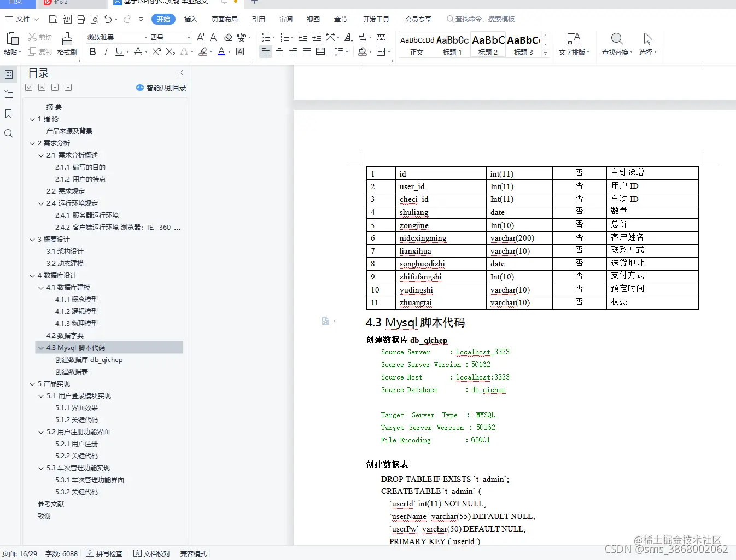736x560 pixels.
Task: Open the bookmark sidebar icon
Action: [9, 114]
